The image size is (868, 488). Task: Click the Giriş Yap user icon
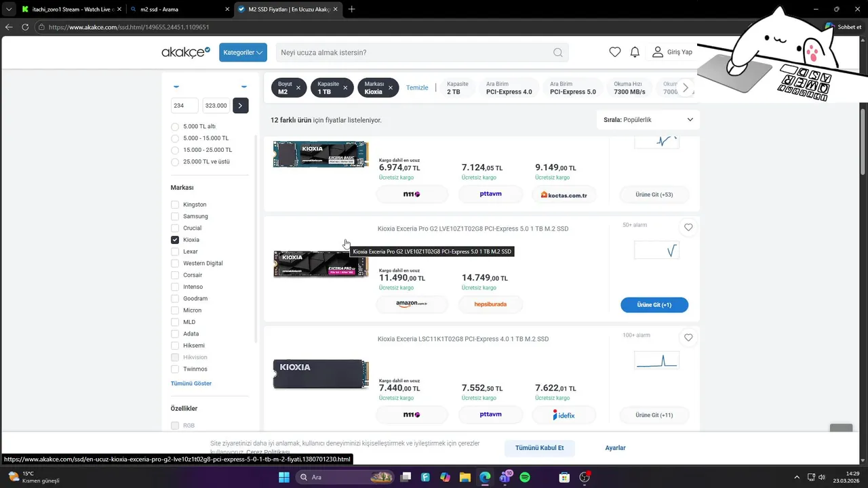[x=657, y=52]
